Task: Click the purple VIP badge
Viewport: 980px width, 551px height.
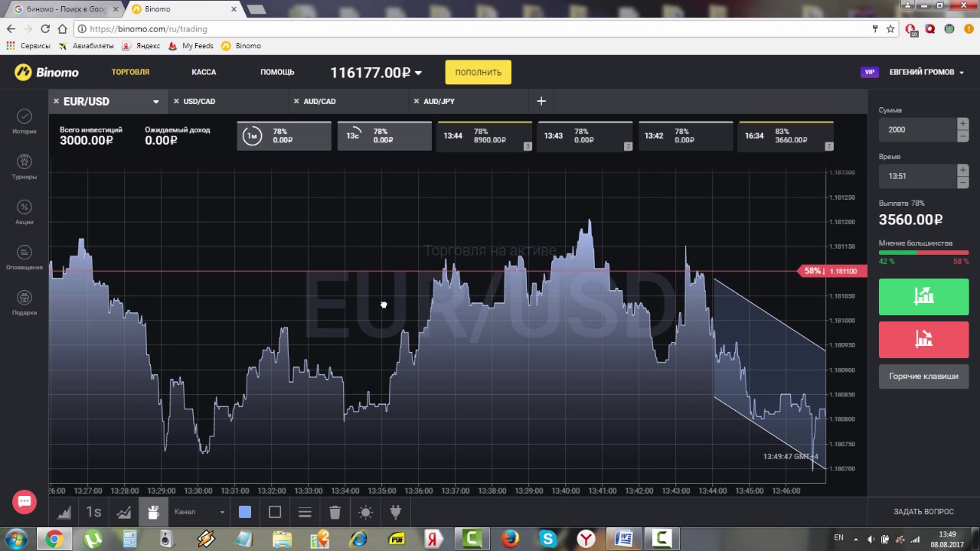Action: (869, 72)
